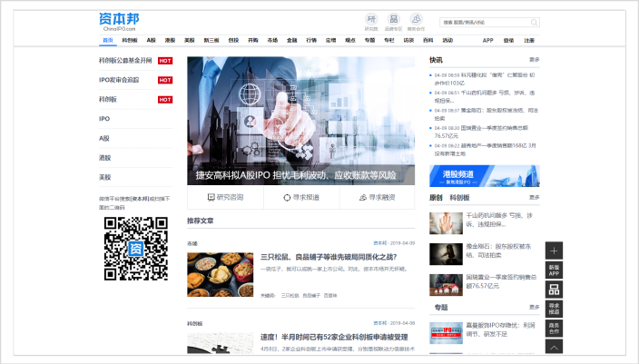
Task: Open 专栏 in the top navigation
Action: click(389, 40)
